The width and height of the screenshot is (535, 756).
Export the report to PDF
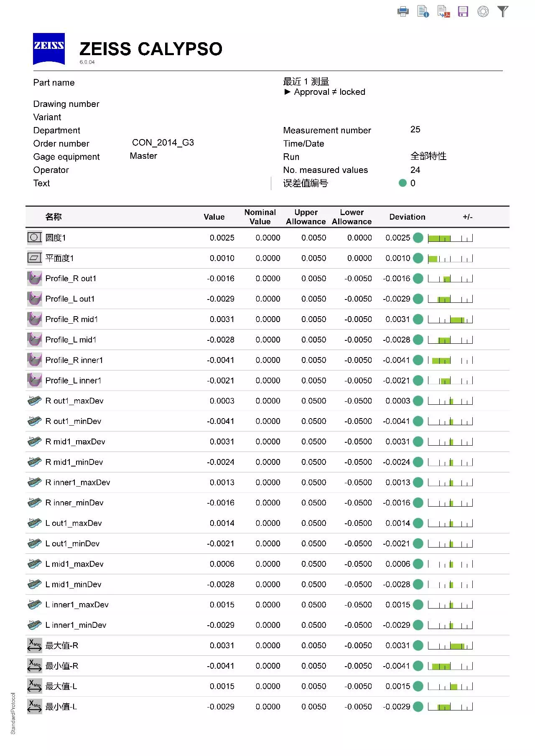[x=443, y=12]
